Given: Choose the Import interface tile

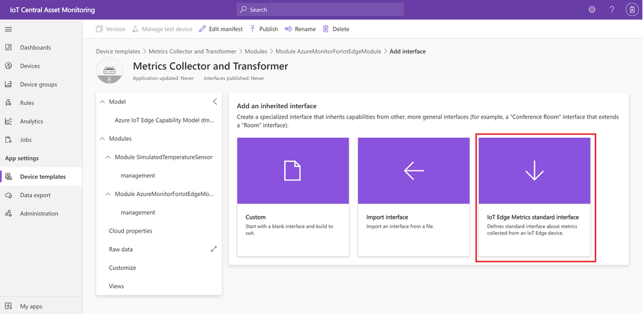Looking at the screenshot, I should pos(414,197).
